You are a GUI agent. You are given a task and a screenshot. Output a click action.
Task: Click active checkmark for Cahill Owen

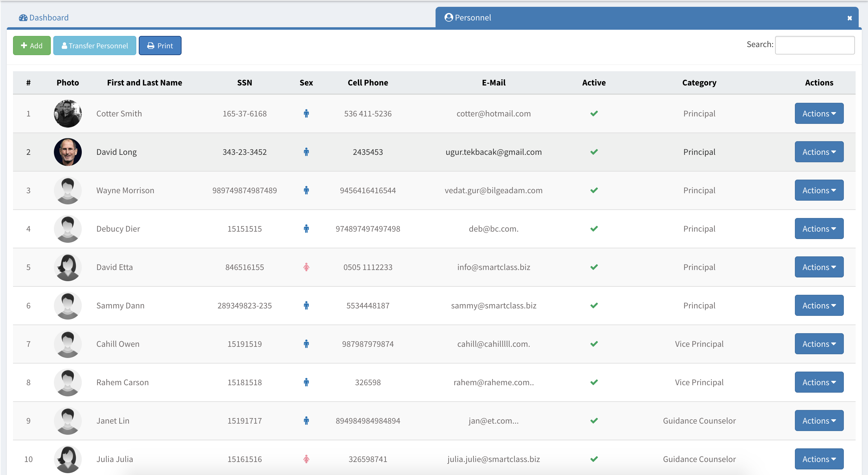pos(594,344)
